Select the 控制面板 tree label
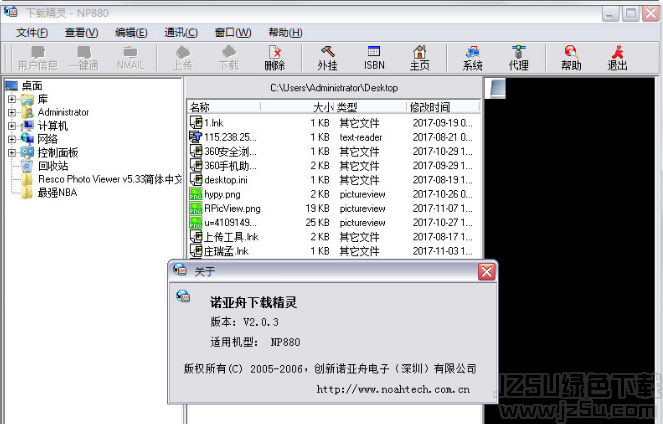The image size is (663, 424). pos(58,153)
